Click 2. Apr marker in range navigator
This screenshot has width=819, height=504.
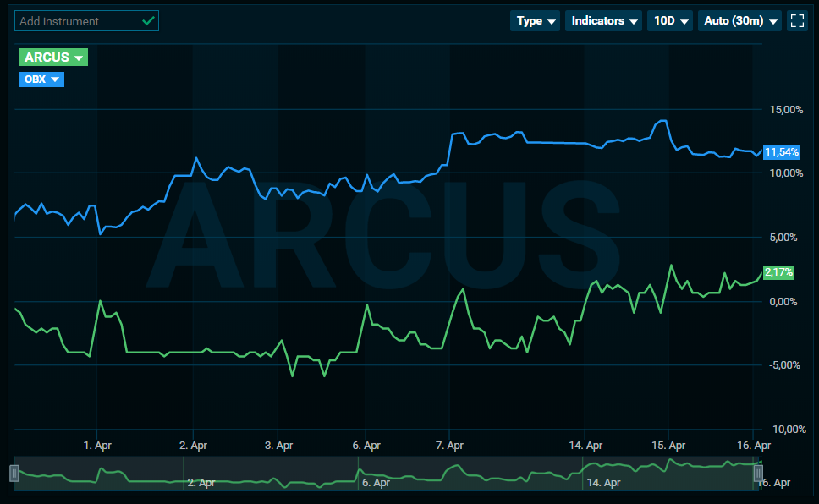click(x=201, y=483)
